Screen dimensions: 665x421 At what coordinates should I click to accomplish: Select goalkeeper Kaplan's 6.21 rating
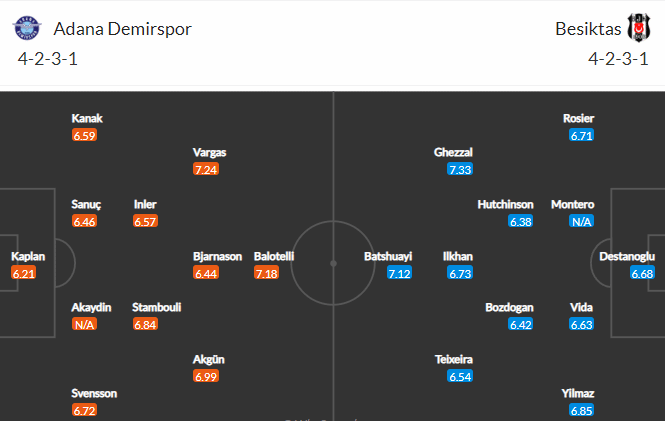pyautogui.click(x=24, y=273)
